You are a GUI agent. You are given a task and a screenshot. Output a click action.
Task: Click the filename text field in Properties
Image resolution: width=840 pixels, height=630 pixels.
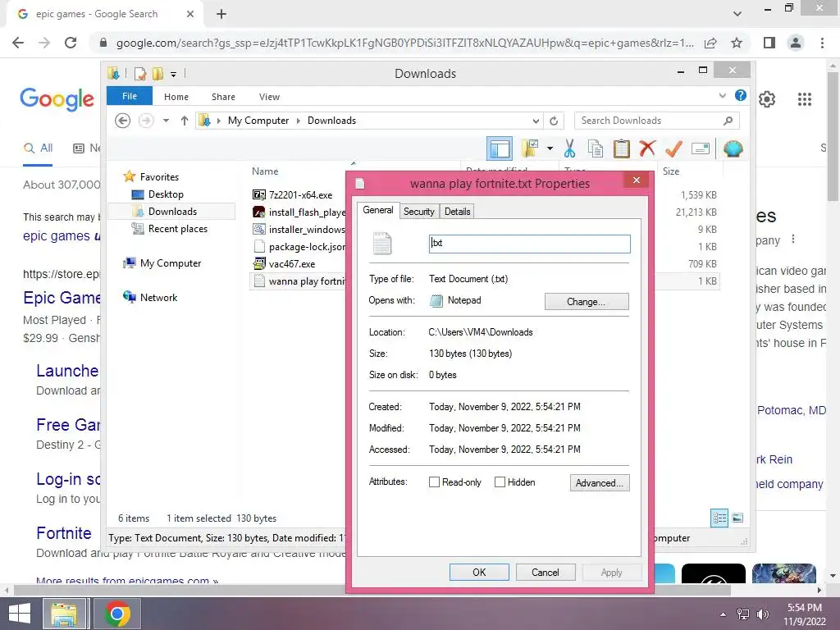click(529, 243)
